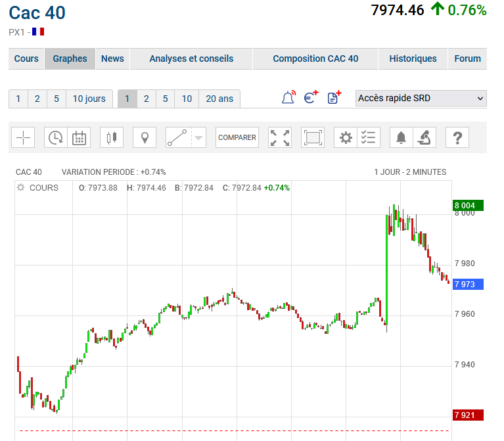Click the COMPARER button
The height and width of the screenshot is (441, 504).
coord(237,137)
